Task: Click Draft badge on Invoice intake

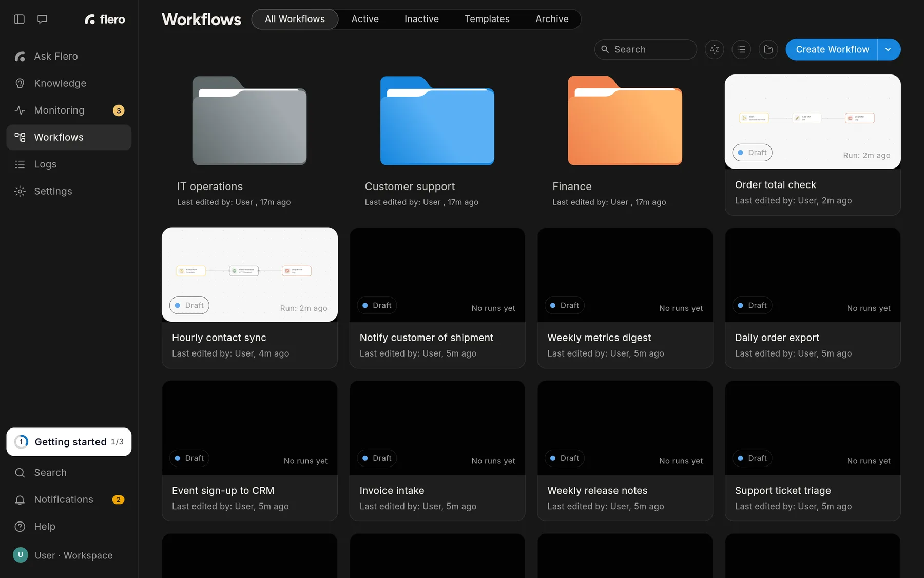Action: (377, 458)
